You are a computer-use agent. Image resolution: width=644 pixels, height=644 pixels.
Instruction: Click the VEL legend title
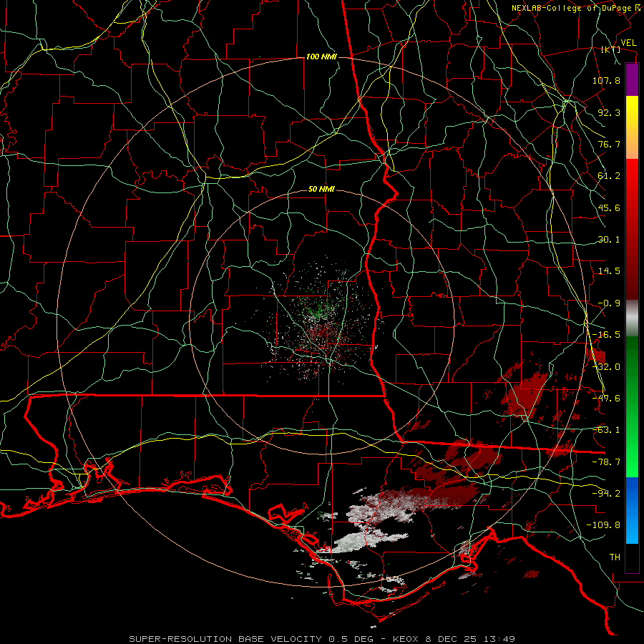[628, 43]
